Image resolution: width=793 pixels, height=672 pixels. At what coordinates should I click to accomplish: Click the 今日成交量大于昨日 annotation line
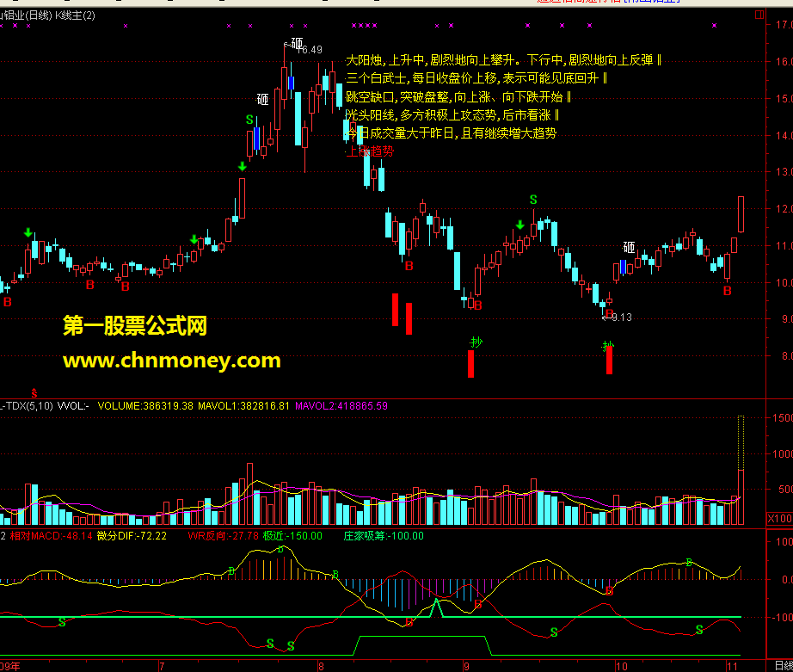tap(452, 133)
